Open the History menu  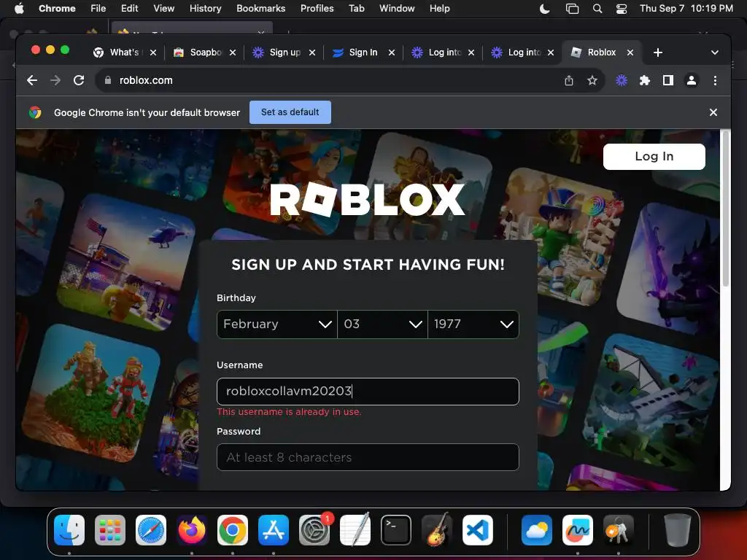(205, 8)
